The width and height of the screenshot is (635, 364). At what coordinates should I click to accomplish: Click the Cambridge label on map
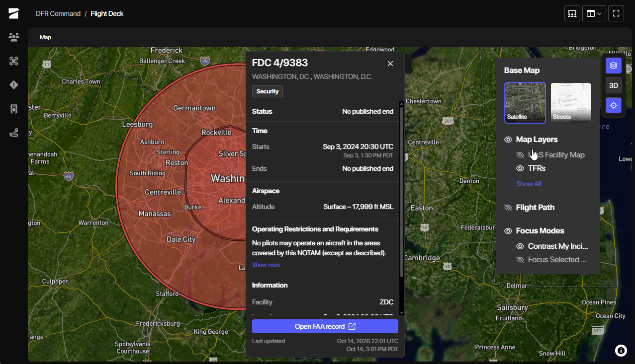click(422, 258)
